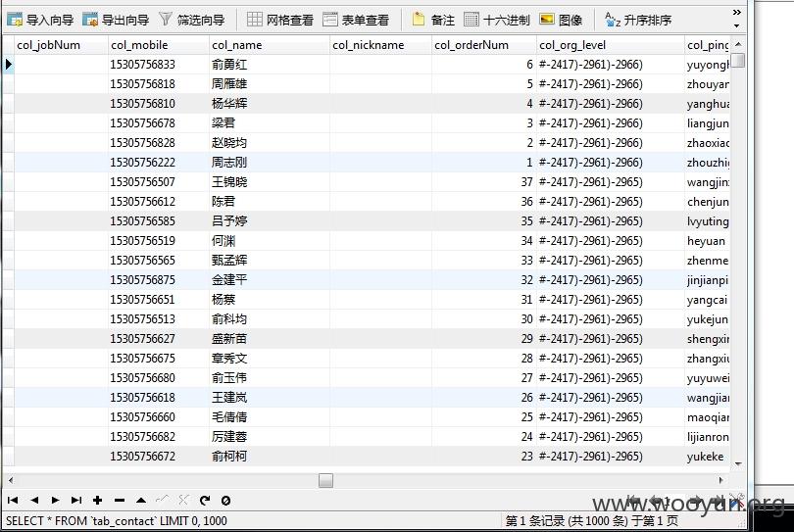
Task: Select mobile cell 15305756565
Action: [x=159, y=261]
